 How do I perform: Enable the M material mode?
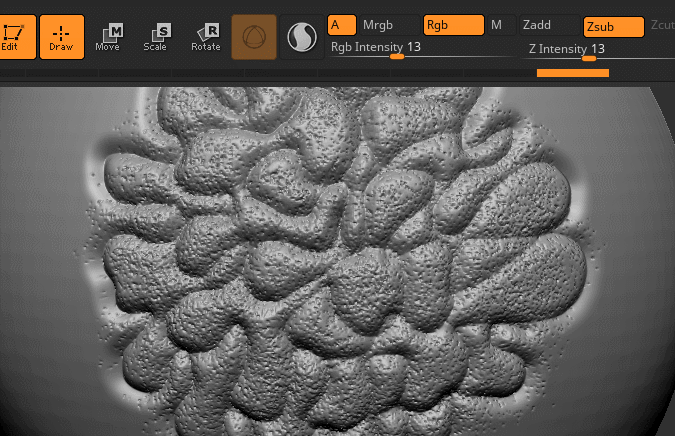tap(502, 25)
